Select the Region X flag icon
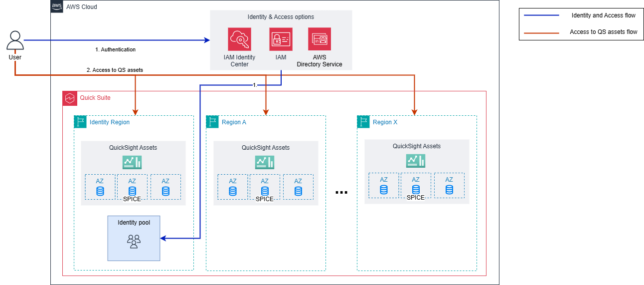This screenshot has width=644, height=285. pos(363,122)
